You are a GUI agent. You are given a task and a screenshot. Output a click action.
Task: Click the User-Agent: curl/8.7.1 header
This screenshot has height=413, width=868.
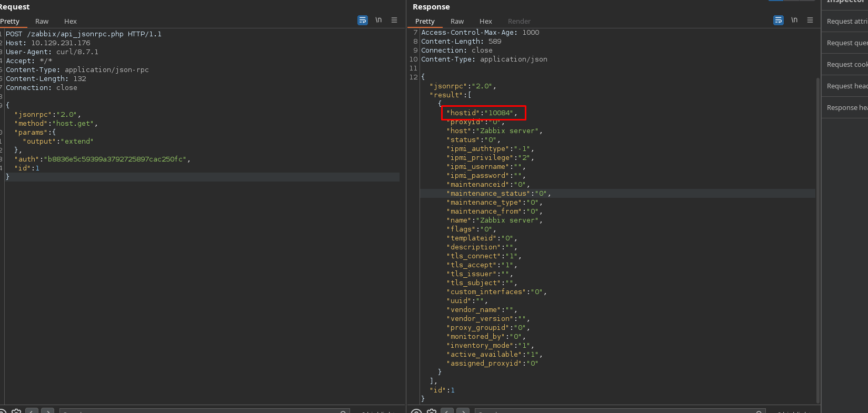(x=52, y=52)
